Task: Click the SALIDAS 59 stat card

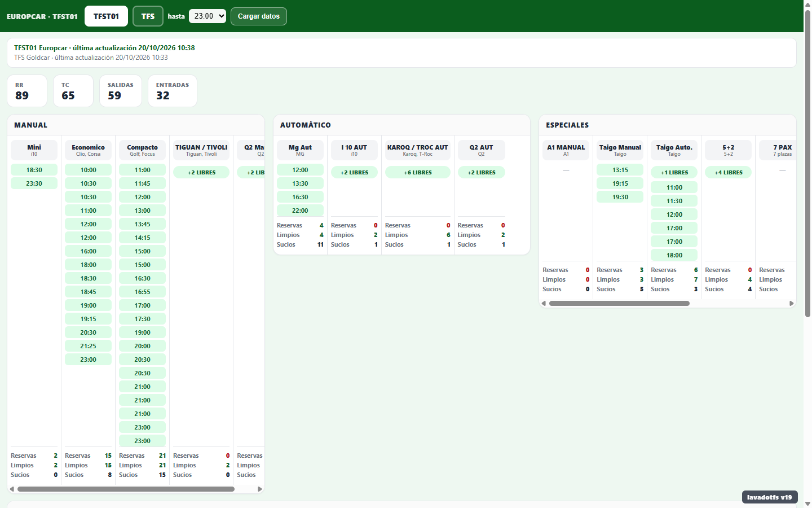Action: click(x=121, y=91)
